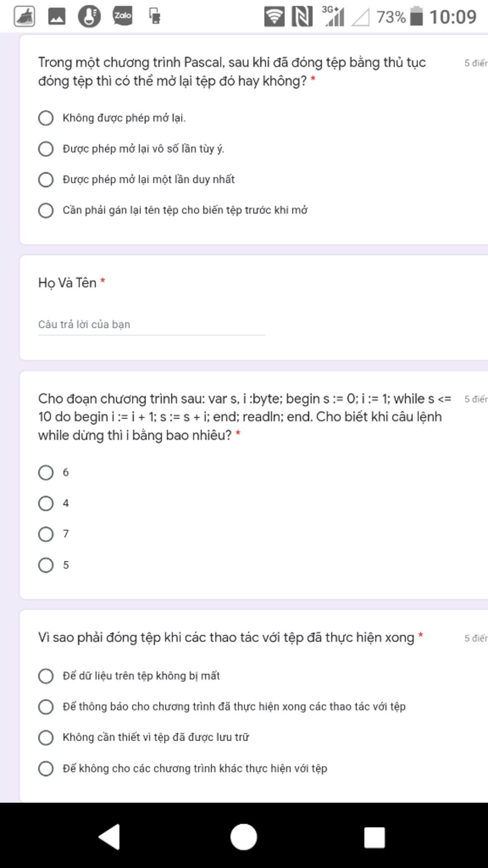Tap the battery status icon
The width and height of the screenshot is (488, 868).
(x=417, y=16)
